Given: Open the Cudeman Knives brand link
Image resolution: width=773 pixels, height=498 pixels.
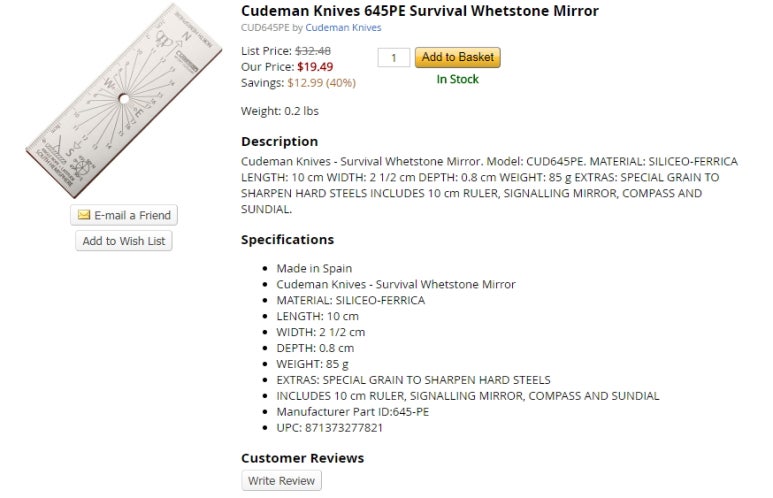Looking at the screenshot, I should pos(343,28).
